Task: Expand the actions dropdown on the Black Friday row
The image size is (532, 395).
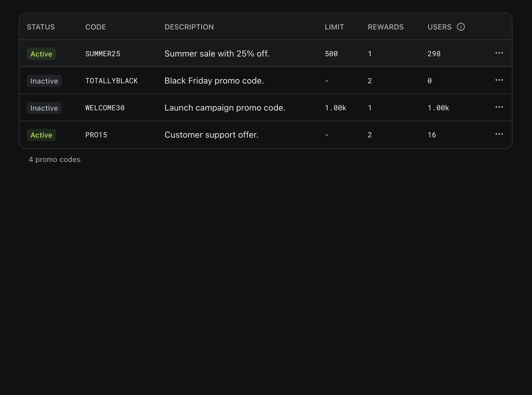Action: pos(499,80)
